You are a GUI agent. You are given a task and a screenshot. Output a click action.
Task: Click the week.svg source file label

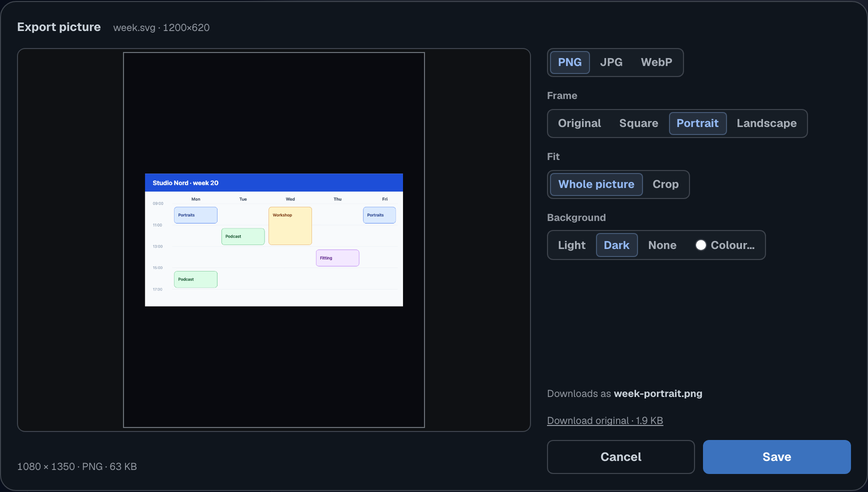134,28
